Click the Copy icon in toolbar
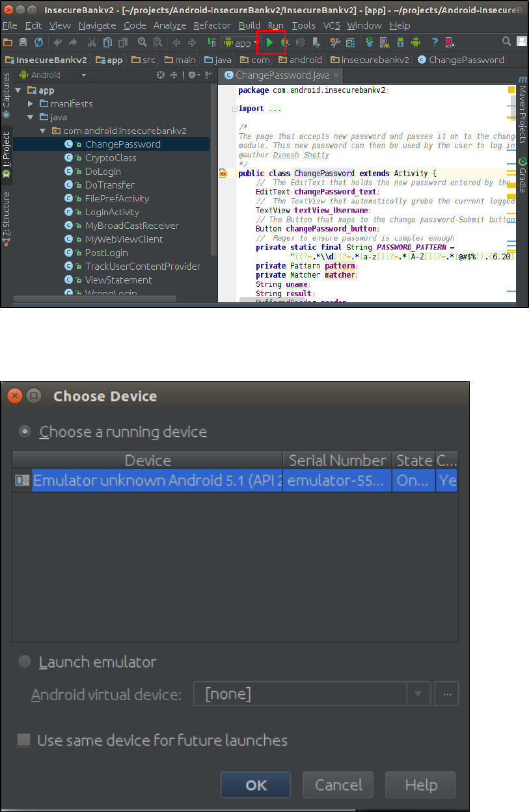Image resolution: width=529 pixels, height=812 pixels. point(107,42)
